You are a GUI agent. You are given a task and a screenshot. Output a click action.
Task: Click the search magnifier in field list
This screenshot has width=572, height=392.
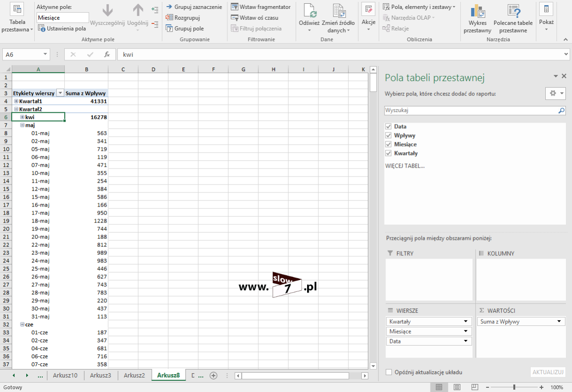[561, 111]
